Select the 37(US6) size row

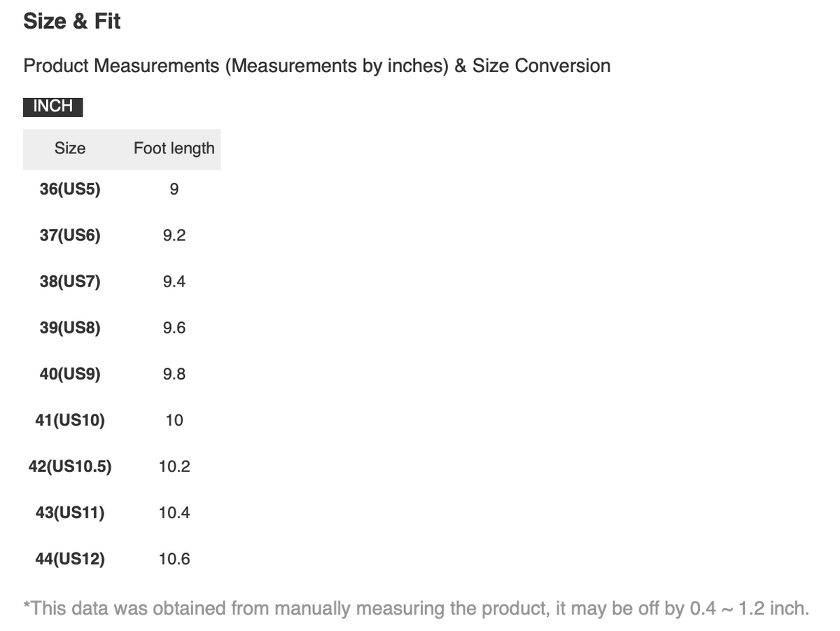(x=122, y=235)
